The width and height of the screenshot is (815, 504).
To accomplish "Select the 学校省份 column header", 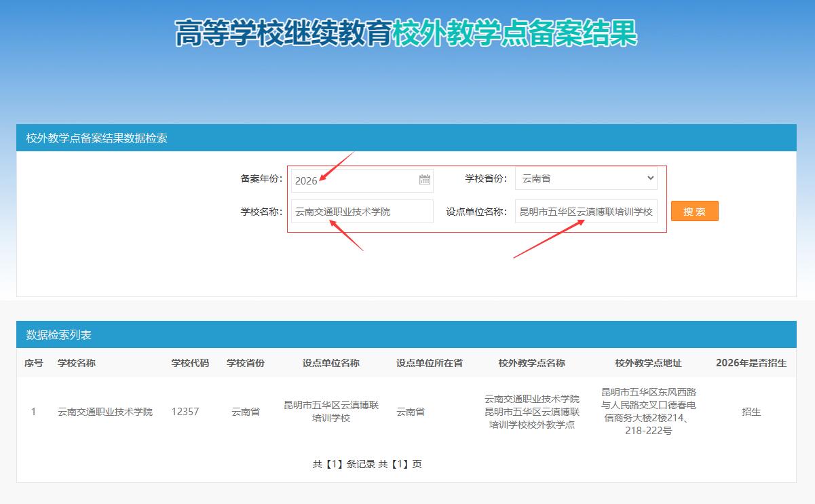I will click(246, 363).
